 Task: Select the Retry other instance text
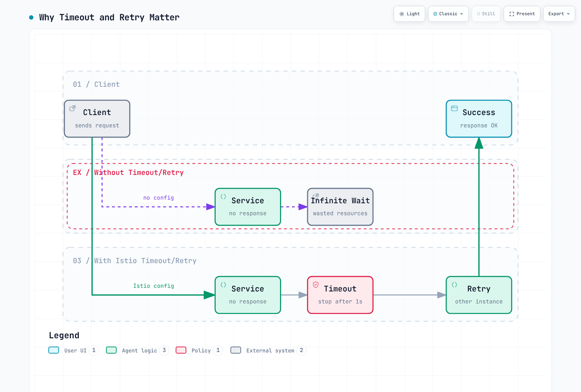coord(479,302)
